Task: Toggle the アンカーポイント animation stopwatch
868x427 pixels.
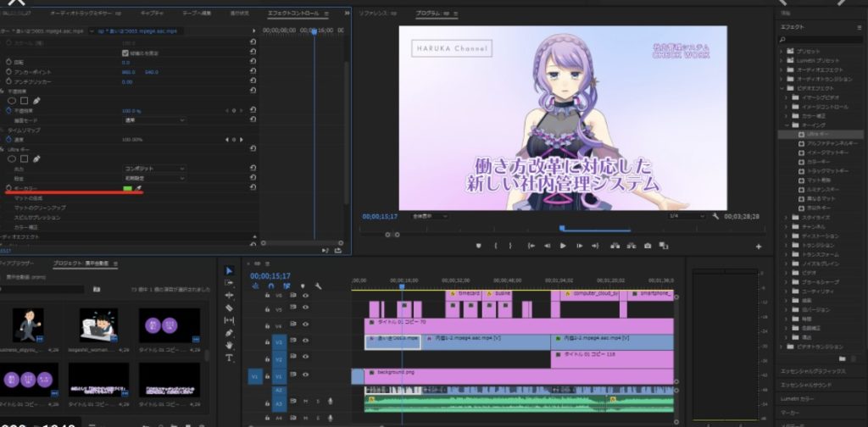Action: pos(8,72)
